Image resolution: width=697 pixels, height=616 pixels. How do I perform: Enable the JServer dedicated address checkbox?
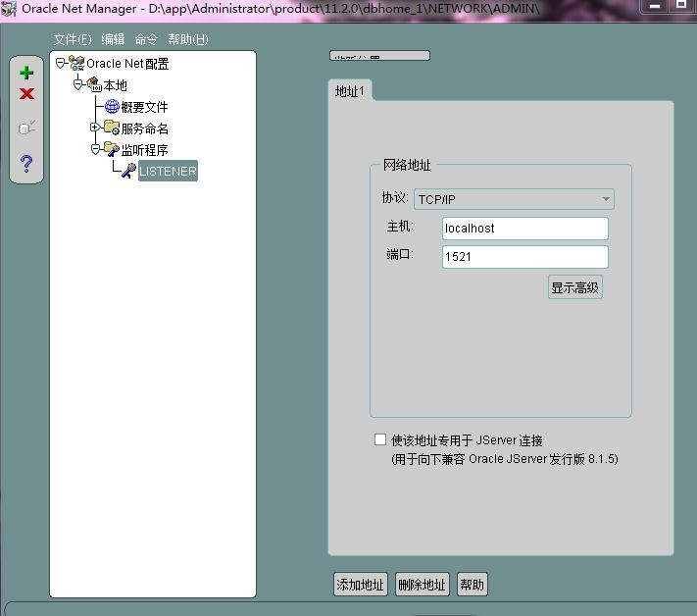pyautogui.click(x=380, y=439)
